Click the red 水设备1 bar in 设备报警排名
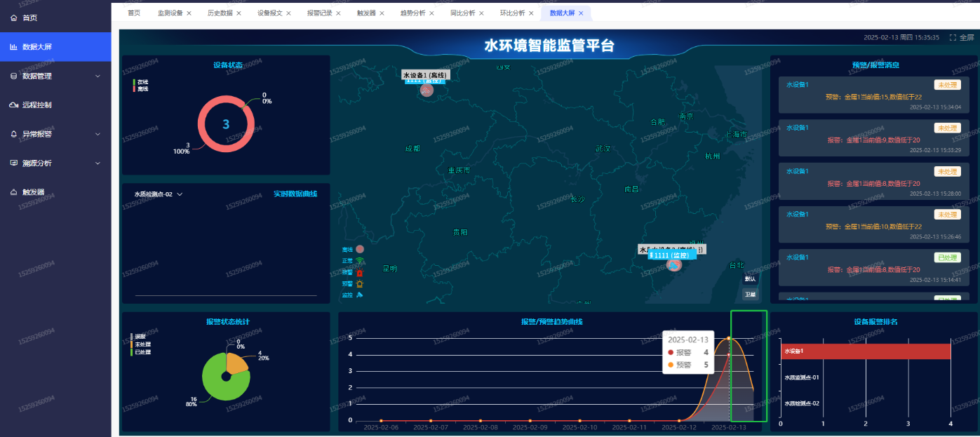This screenshot has height=437, width=980. [865, 351]
